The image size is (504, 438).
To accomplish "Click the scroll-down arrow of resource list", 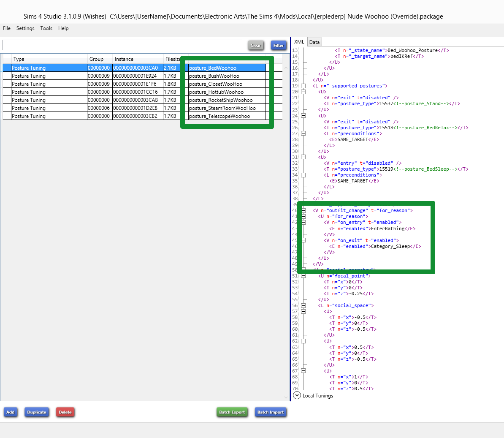I will click(x=286, y=397).
